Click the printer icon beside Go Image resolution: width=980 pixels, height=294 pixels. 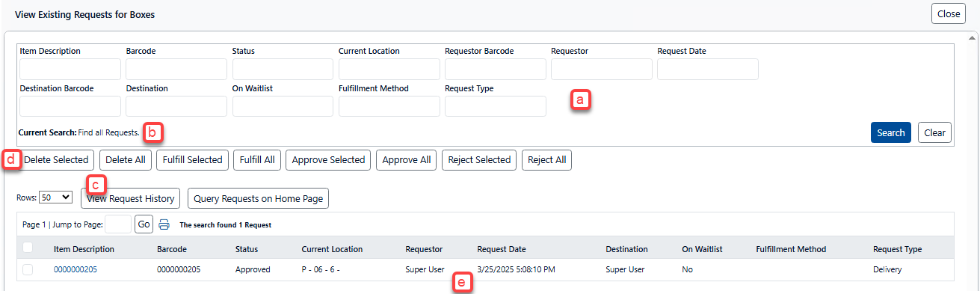(x=164, y=224)
